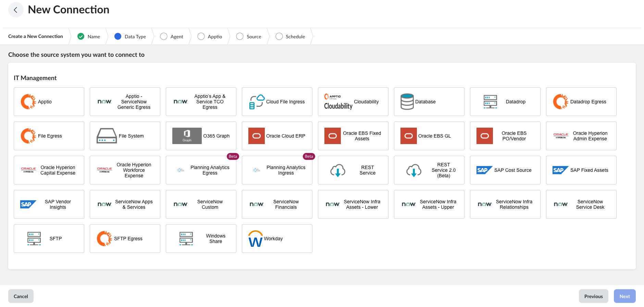Select ServiceNow Apps & Services tile text

134,204
